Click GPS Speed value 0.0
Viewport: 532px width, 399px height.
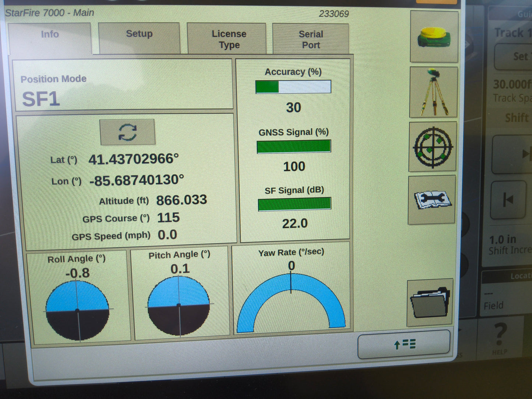pos(167,235)
